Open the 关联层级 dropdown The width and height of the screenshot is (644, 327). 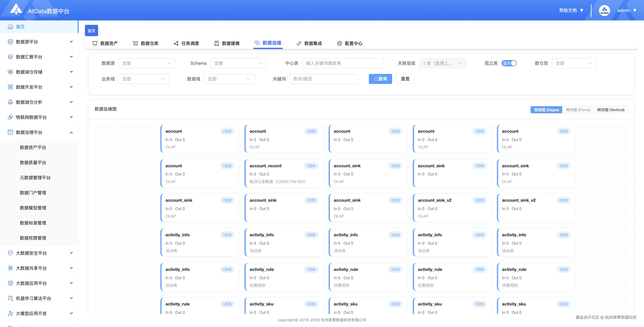click(442, 63)
